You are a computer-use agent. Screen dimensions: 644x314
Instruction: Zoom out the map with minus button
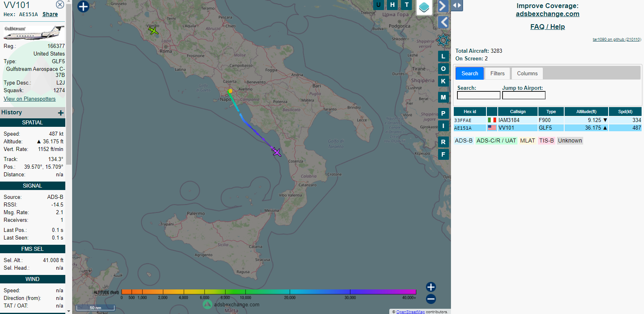pyautogui.click(x=431, y=299)
